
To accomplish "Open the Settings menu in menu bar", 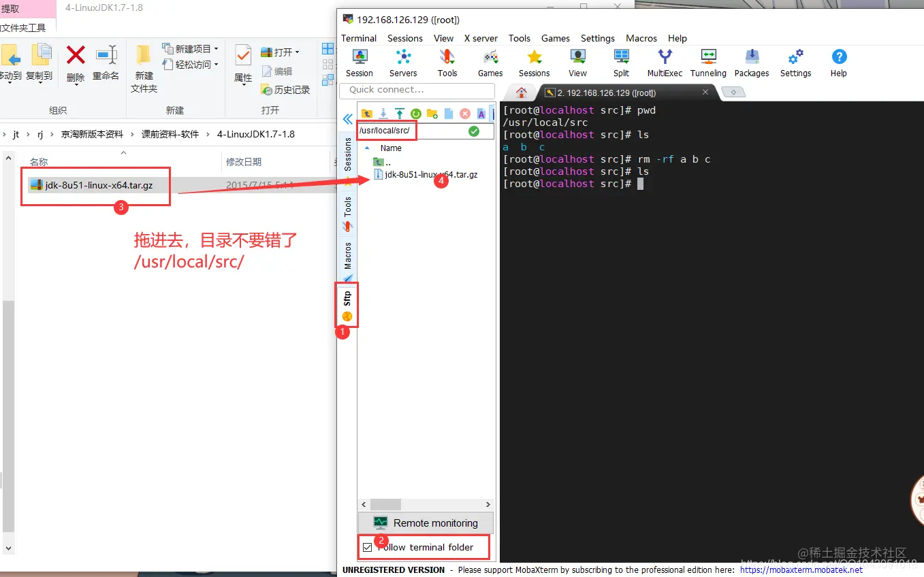I will (x=598, y=38).
